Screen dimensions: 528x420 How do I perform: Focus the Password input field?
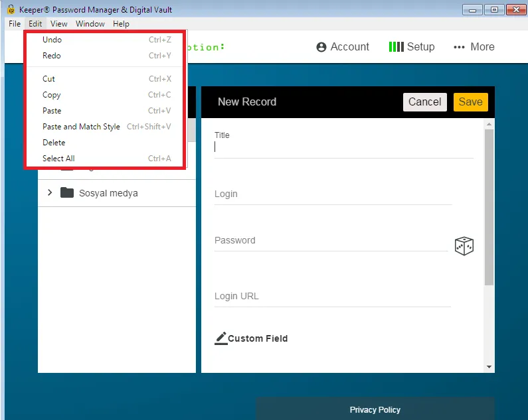(x=331, y=241)
